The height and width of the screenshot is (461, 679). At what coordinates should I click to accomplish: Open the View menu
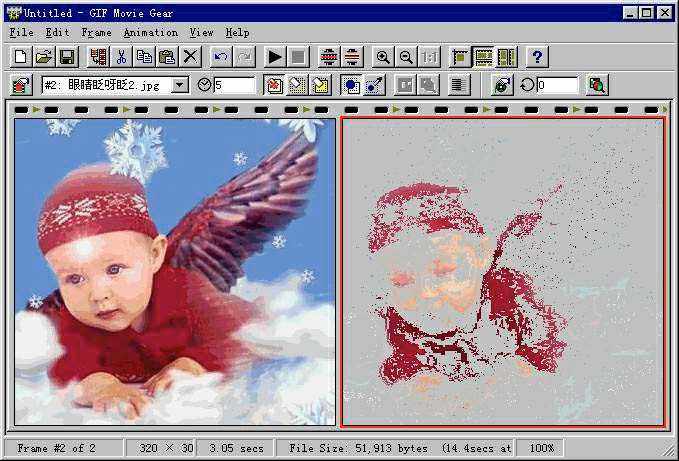pos(201,33)
